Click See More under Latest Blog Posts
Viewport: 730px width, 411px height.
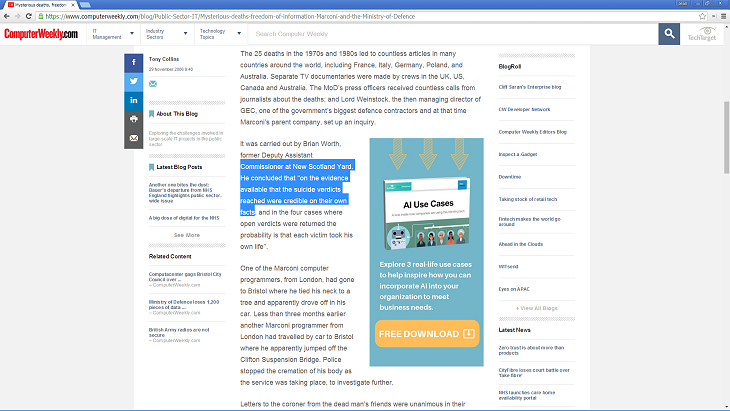187,235
